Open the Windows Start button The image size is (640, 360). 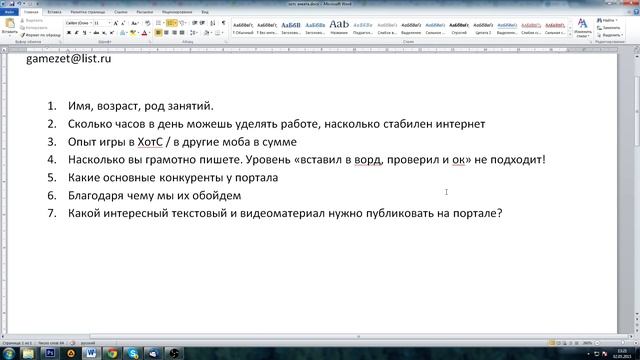click(9, 353)
